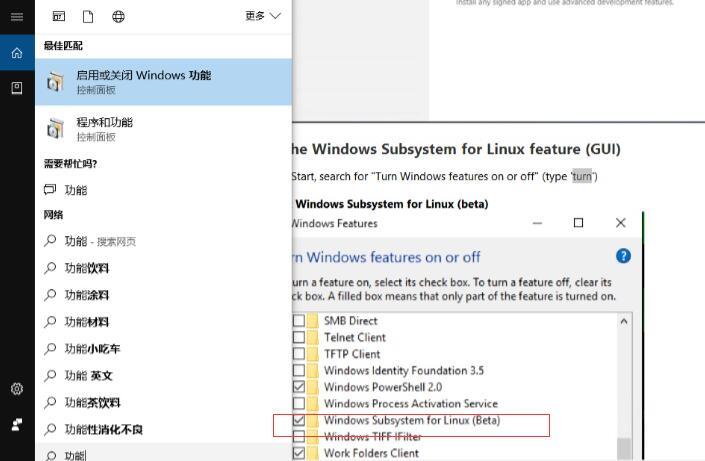Select Windows Subsystem for Linux (Beta) label
Screen dimensions: 705x461
point(412,420)
